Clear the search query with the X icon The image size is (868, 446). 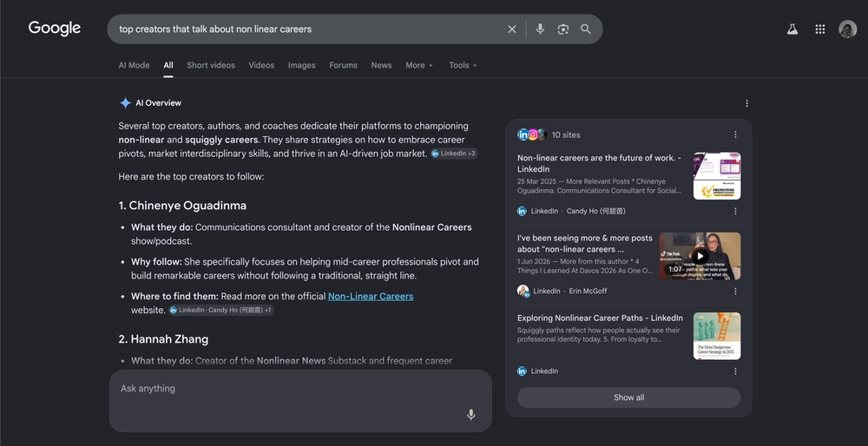(512, 30)
